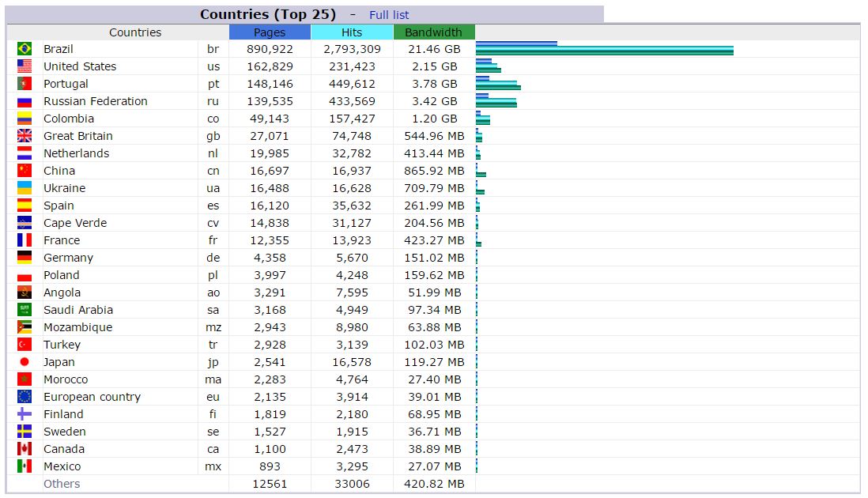Select bandwidth value 1.20 GB
Screen dimensions: 868x498
pyautogui.click(x=434, y=119)
